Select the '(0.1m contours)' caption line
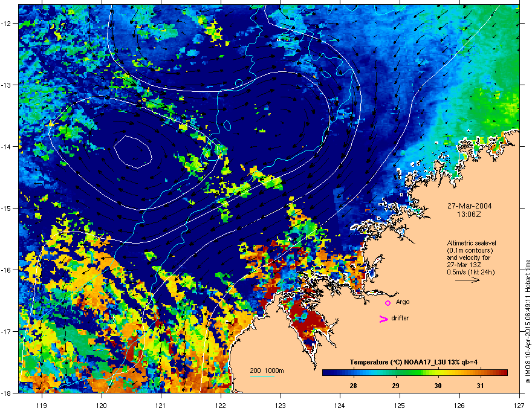This screenshot has width=532, height=411. (x=470, y=250)
